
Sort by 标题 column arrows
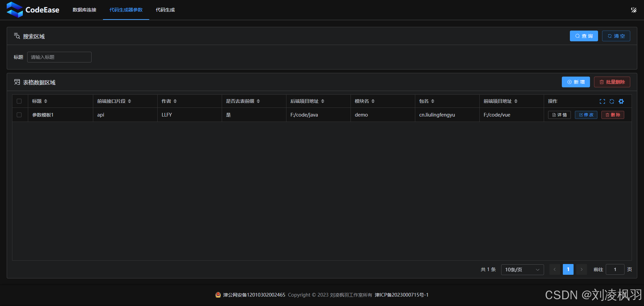tap(46, 101)
